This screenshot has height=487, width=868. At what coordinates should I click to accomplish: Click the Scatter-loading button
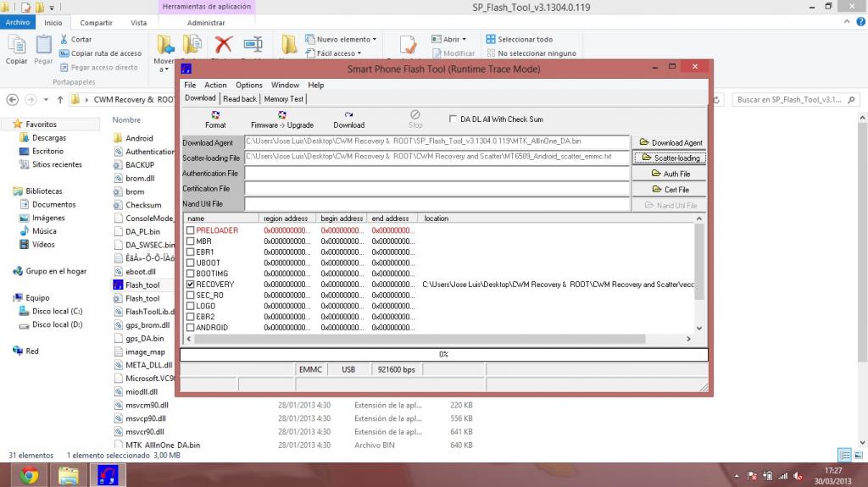tap(670, 158)
